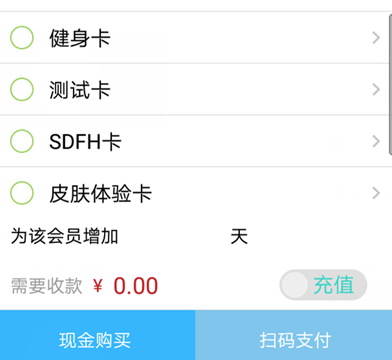Viewport: 392px width, 360px height.
Task: Focus the days input before 天
Action: 173,237
